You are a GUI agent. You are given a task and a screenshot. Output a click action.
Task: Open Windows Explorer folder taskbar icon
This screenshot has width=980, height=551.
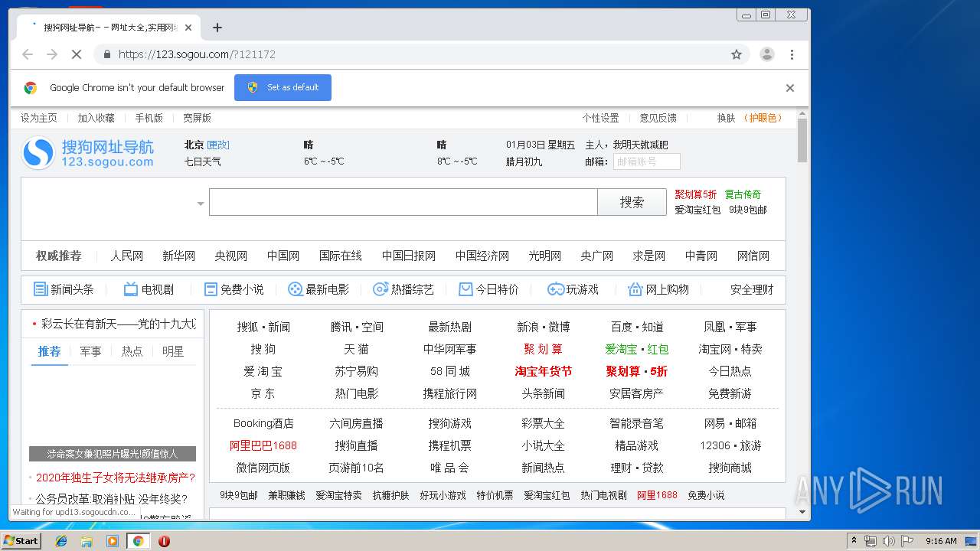(x=87, y=541)
